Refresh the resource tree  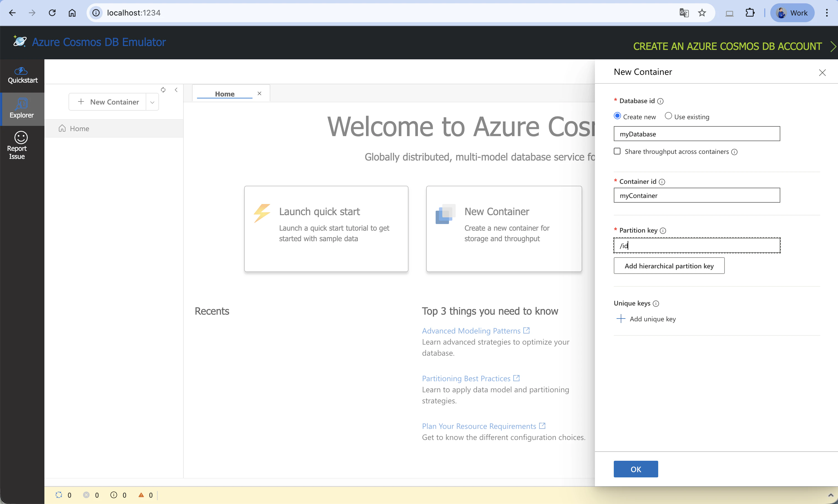click(163, 90)
